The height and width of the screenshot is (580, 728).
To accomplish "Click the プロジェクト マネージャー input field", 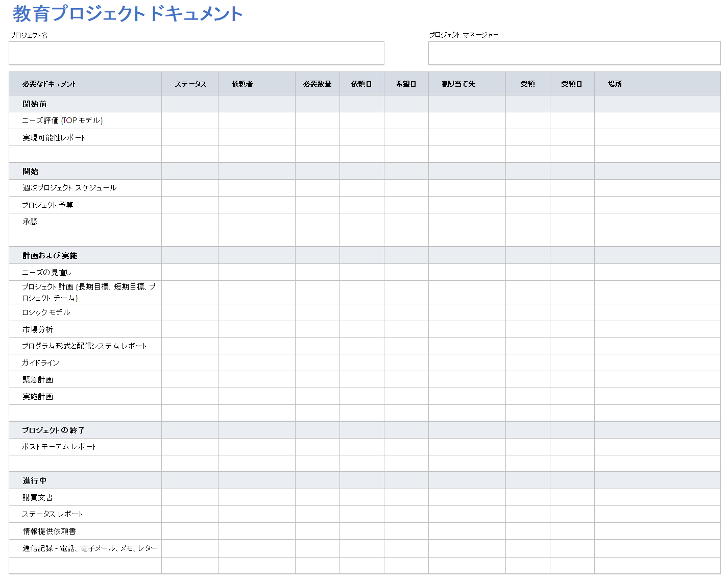I will tap(574, 53).
